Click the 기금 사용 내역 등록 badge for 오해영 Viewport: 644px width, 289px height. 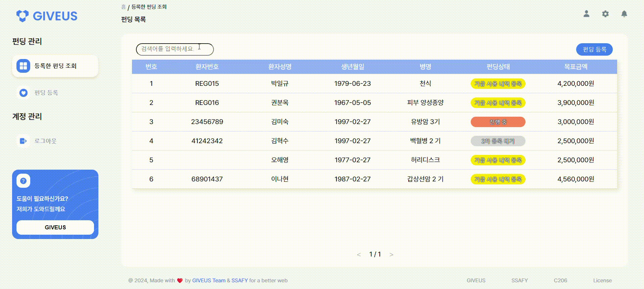coord(498,160)
